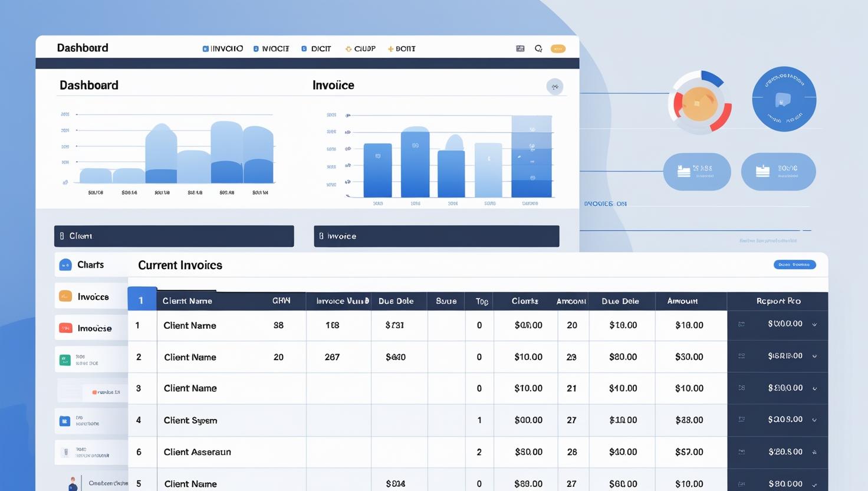
Task: Expand the chevron on the last table row
Action: (816, 484)
